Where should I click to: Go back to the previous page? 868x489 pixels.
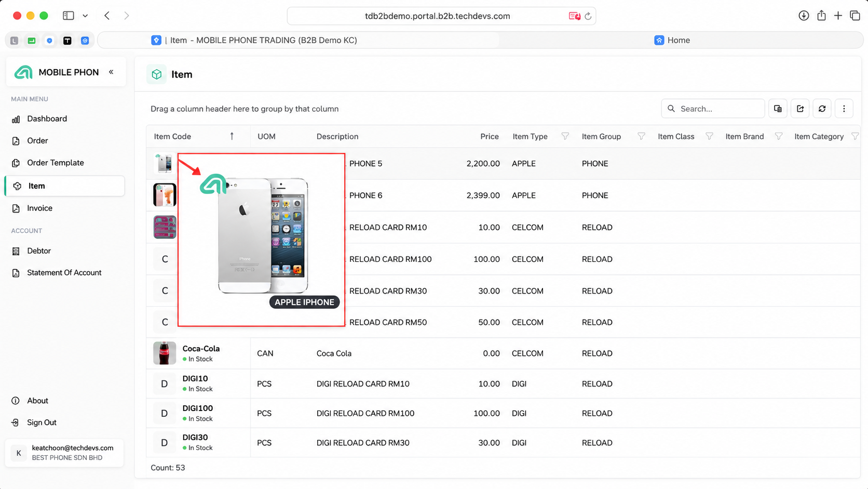[x=107, y=16]
